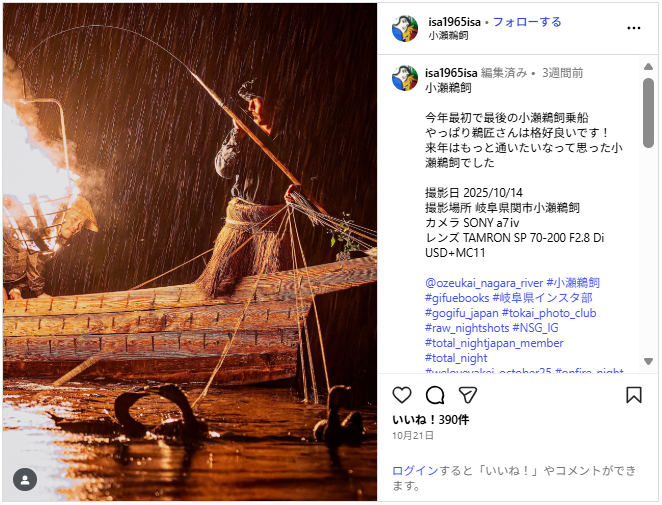Click the ログイン login link
This screenshot has width=662, height=505.
coord(415,470)
